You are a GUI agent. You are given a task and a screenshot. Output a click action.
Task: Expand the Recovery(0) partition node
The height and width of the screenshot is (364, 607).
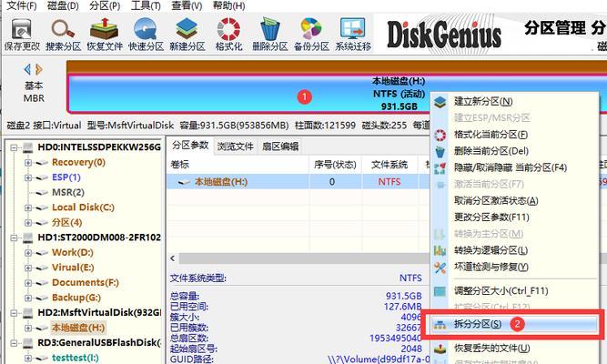pos(28,163)
